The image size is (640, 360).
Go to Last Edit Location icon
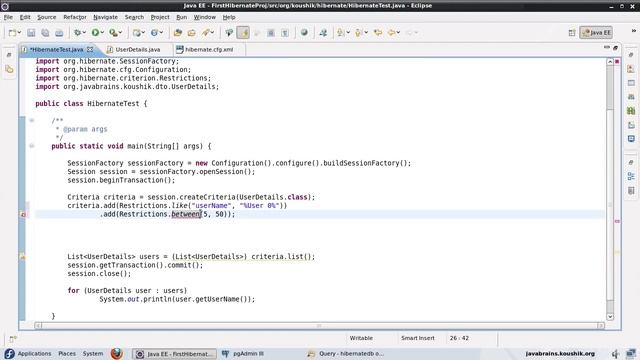coord(378,33)
